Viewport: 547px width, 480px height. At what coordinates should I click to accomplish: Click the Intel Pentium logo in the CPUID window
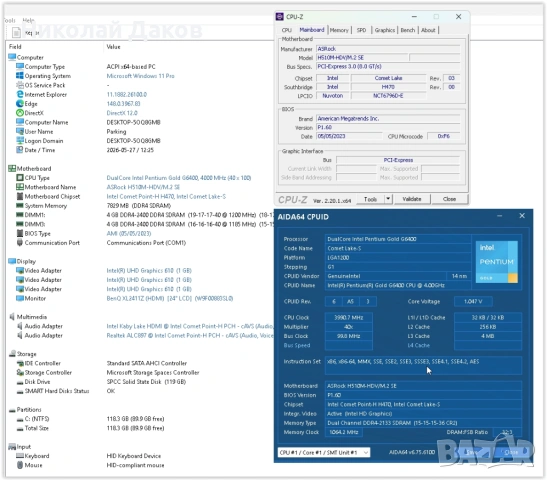click(496, 262)
